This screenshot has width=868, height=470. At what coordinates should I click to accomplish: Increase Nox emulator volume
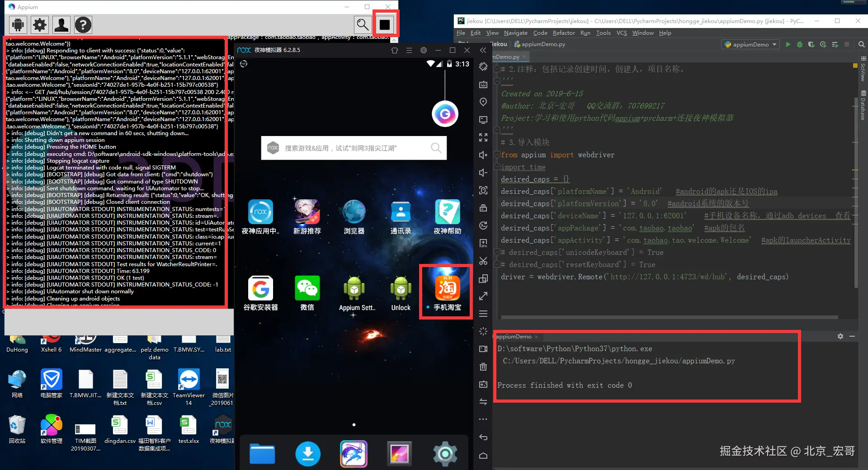483,155
